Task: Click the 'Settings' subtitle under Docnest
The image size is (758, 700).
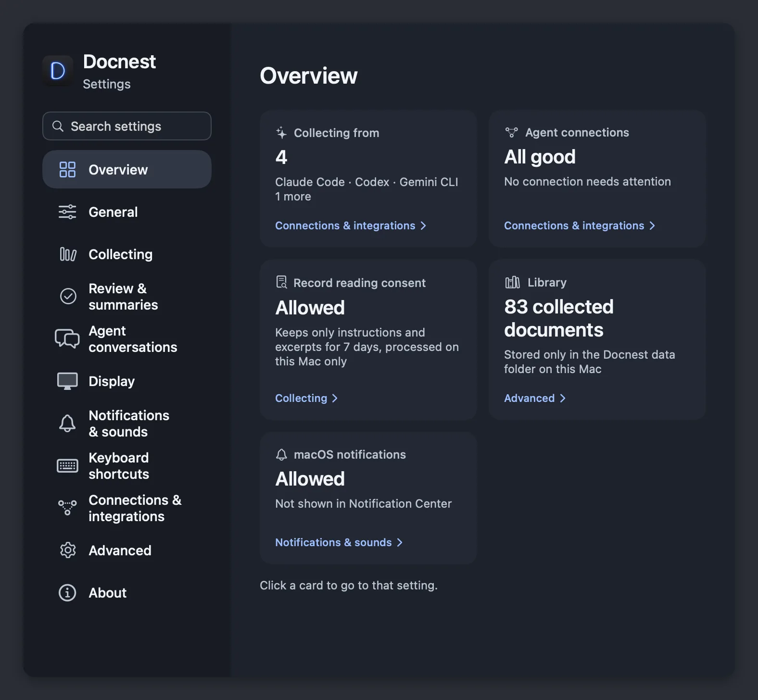Action: (106, 84)
